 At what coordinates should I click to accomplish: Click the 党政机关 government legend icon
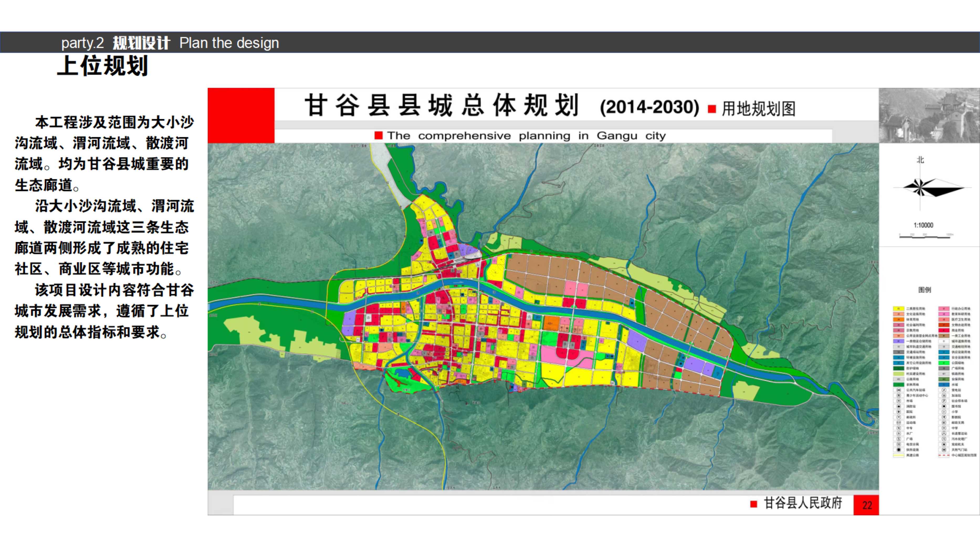tap(944, 444)
